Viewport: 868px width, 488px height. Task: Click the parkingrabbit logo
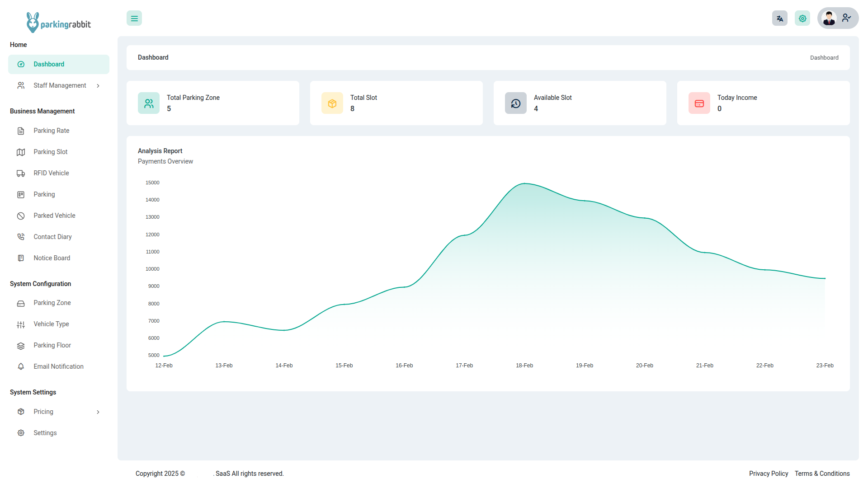(58, 23)
